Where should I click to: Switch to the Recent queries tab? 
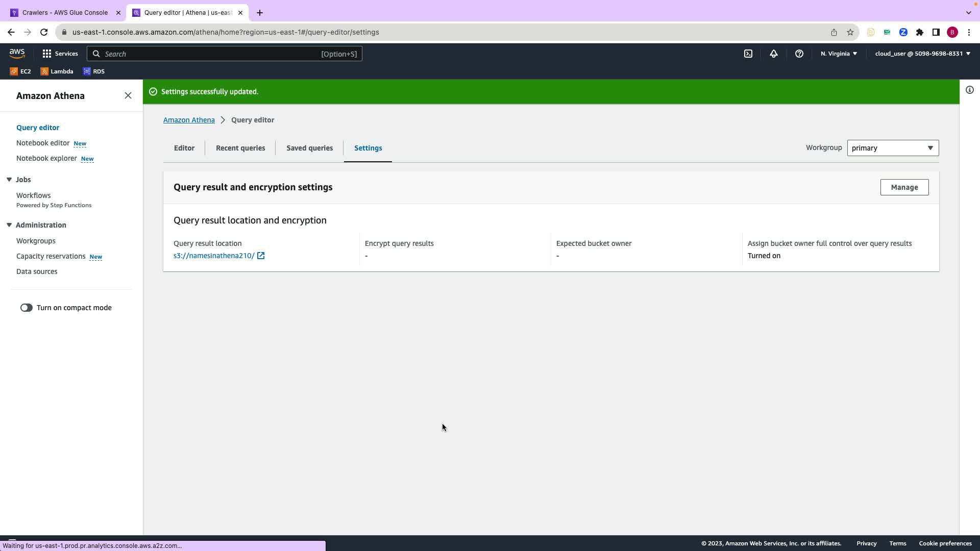click(x=240, y=148)
